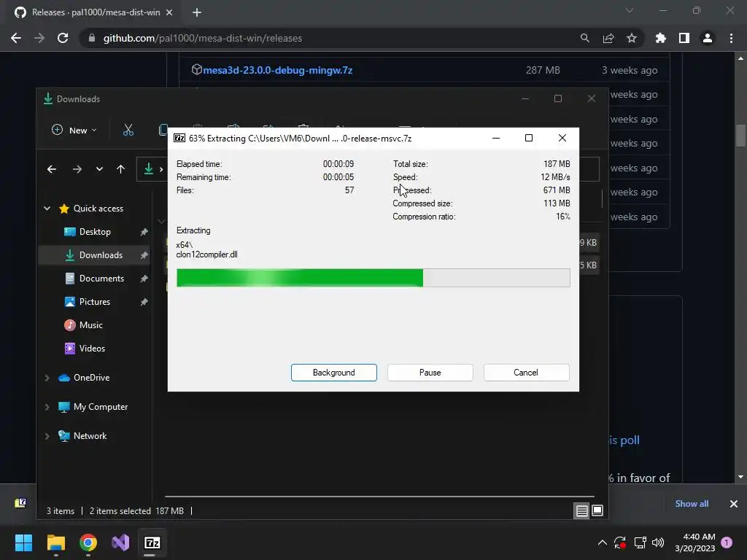Viewport: 747px width, 560px height.
Task: Open the Windows Start menu
Action: coord(23,542)
